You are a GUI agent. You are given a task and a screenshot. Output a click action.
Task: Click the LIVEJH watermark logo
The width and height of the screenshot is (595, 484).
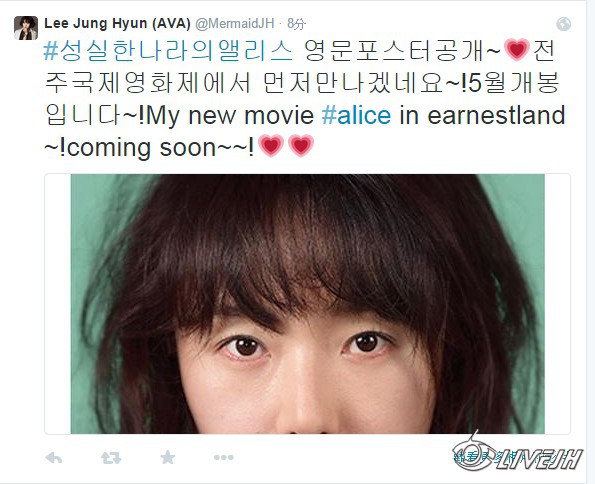coord(518,452)
